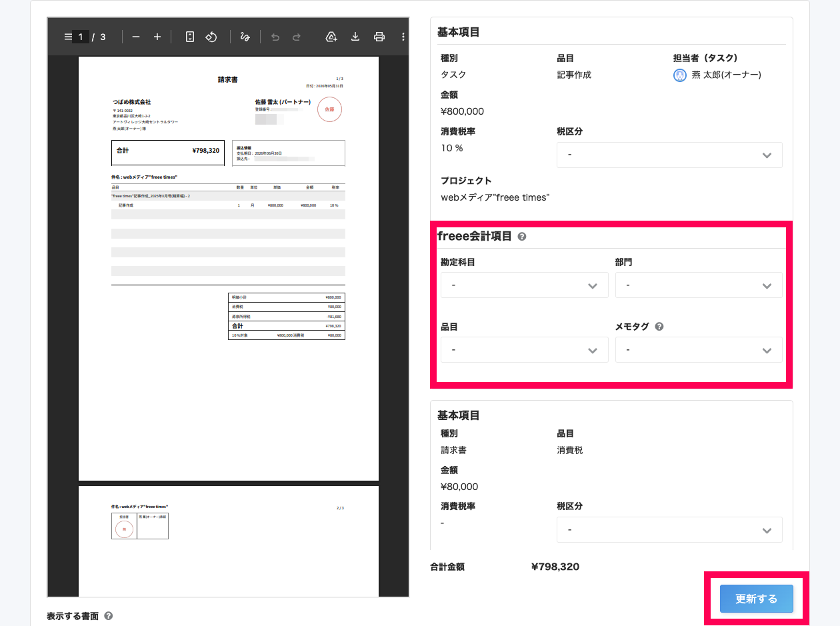Open the メモタグ dropdown
The height and width of the screenshot is (626, 840).
click(x=699, y=349)
